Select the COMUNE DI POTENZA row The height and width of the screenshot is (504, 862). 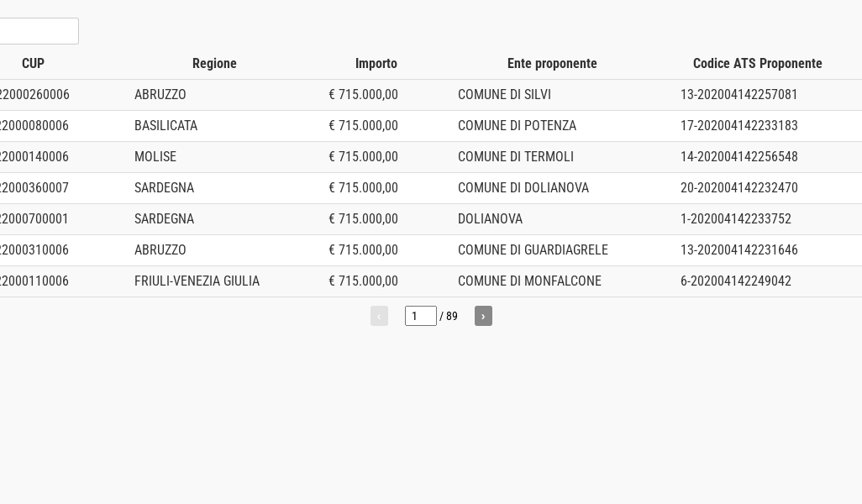point(517,126)
